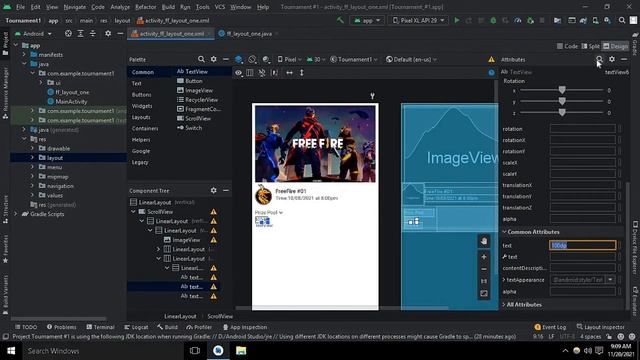The image size is (640, 360).
Task: Open textAppearance dropdown arrow
Action: [x=610, y=280]
